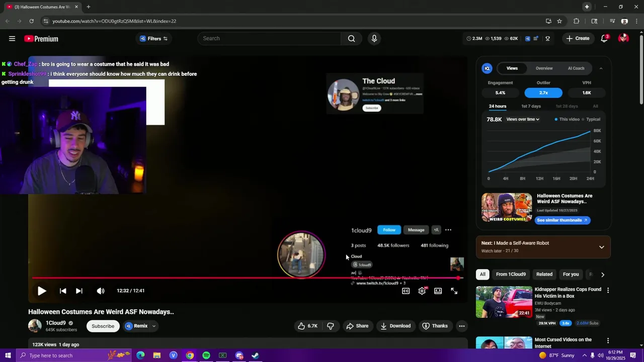Select the For you chip
Image resolution: width=644 pixels, height=362 pixels.
coord(571,275)
